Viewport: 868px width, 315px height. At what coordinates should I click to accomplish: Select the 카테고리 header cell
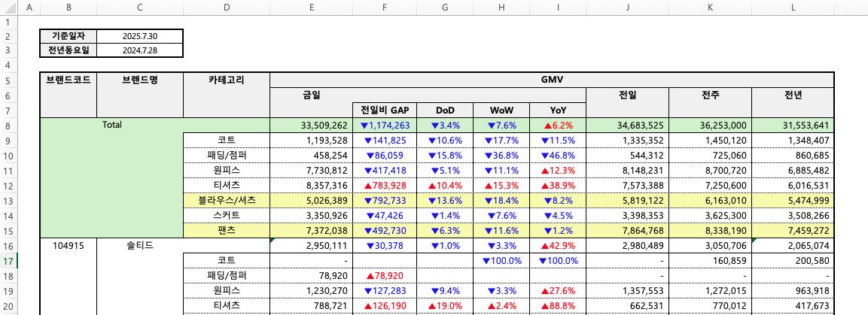[x=227, y=95]
